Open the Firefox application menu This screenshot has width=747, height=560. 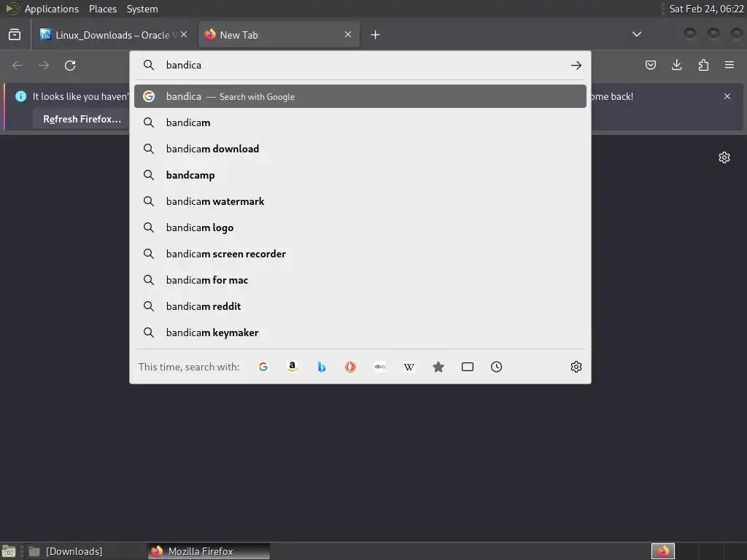729,65
